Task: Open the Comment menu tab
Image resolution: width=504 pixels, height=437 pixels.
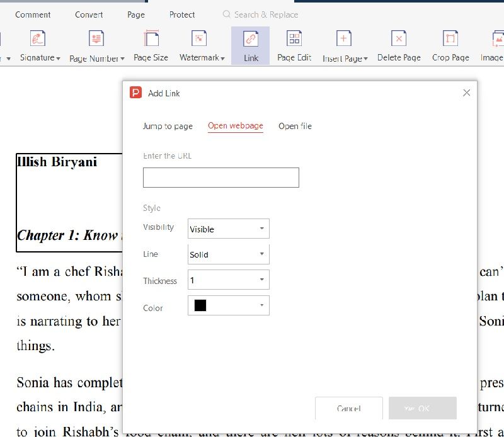Action: 33,14
